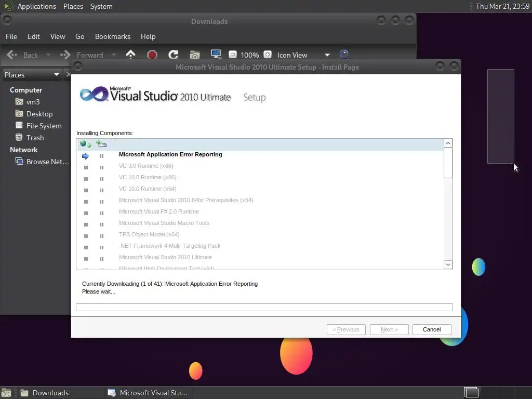Click the download progress bar
This screenshot has height=399, width=532.
[x=264, y=307]
